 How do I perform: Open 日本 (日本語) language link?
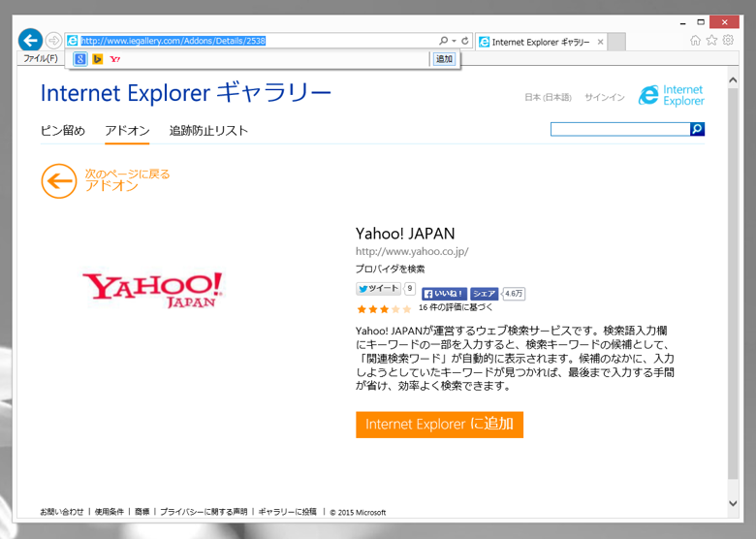(548, 97)
